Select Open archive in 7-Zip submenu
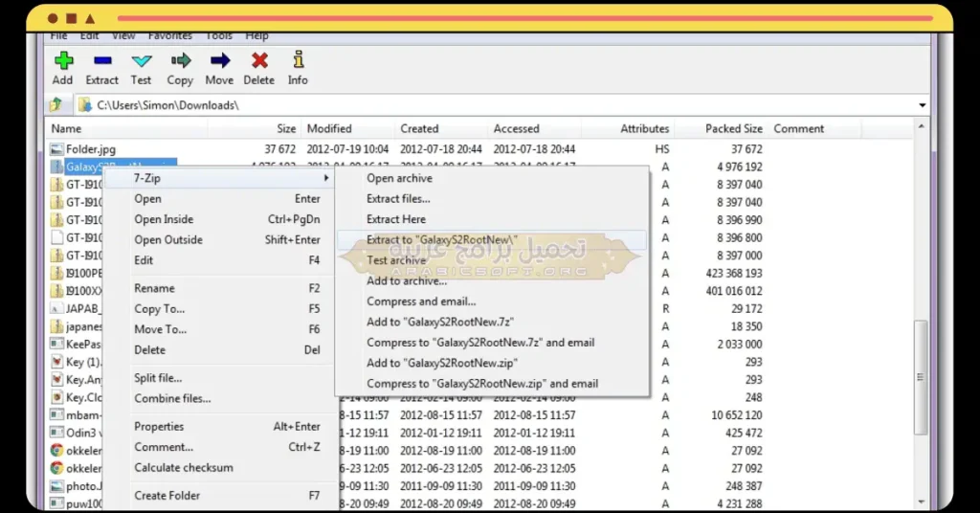This screenshot has height=513, width=980. 492,178
